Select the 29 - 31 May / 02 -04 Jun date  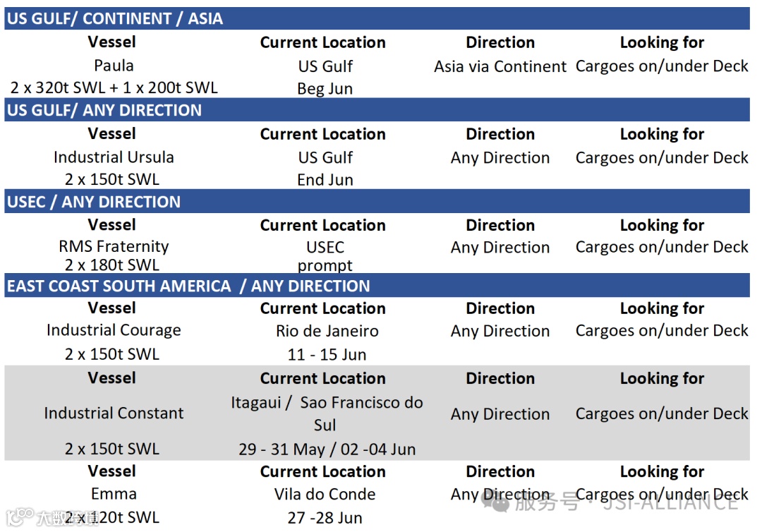point(327,449)
